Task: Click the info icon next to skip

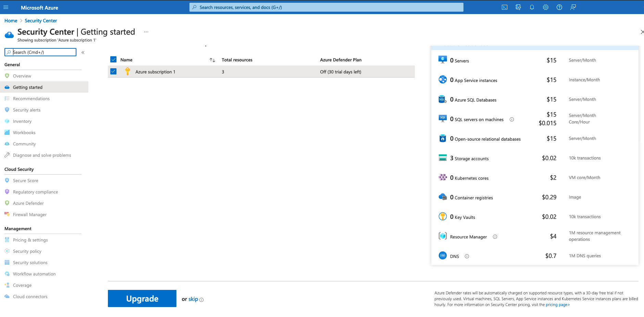Action: (201, 300)
